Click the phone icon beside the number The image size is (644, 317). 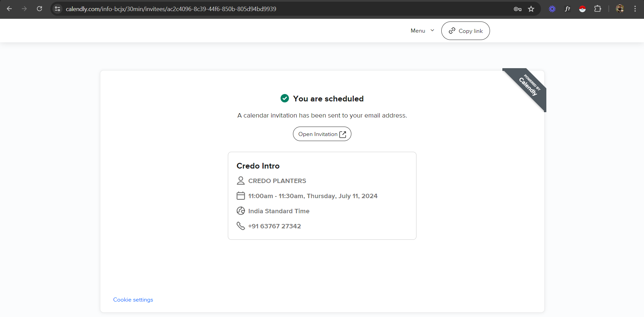[241, 226]
